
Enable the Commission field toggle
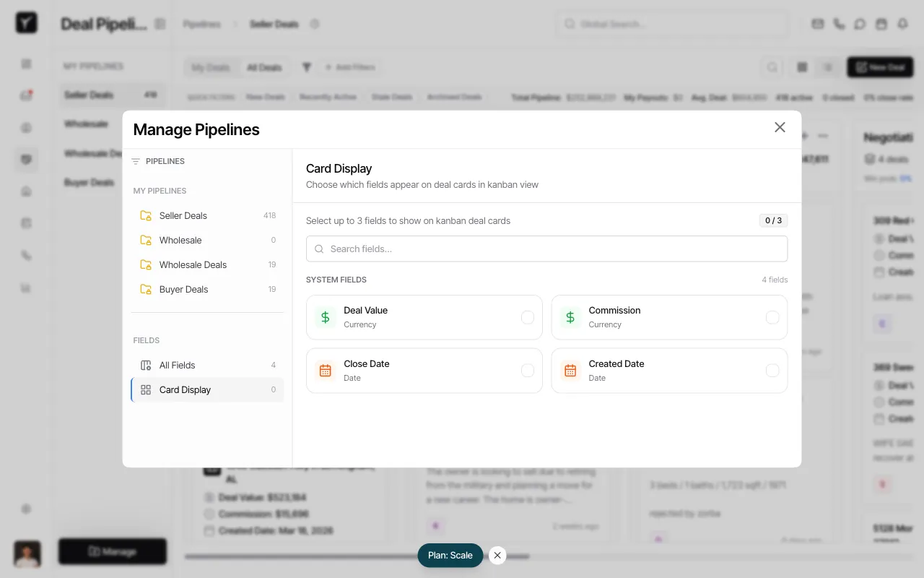coord(772,317)
